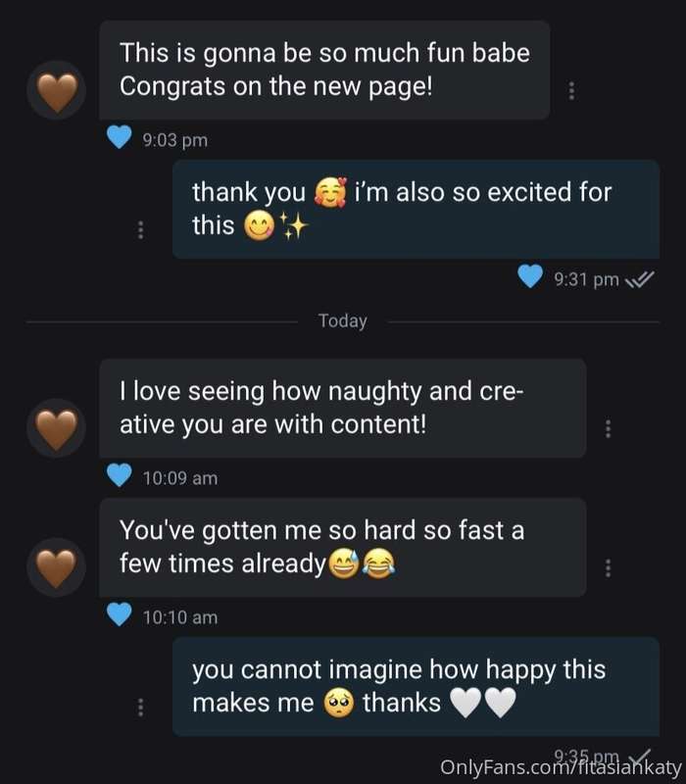686x784 pixels.
Task: Click the sparkles emoji in 'excited for this' message
Action: tap(294, 226)
